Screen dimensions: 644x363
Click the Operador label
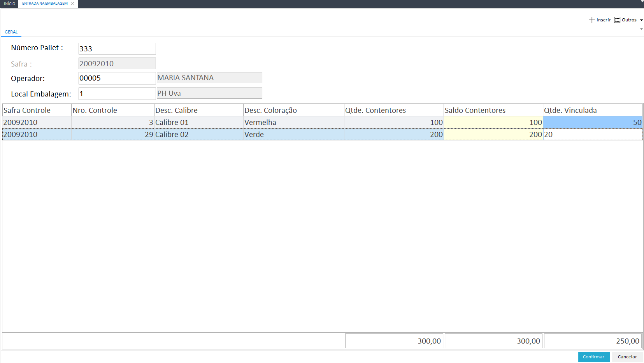(28, 79)
